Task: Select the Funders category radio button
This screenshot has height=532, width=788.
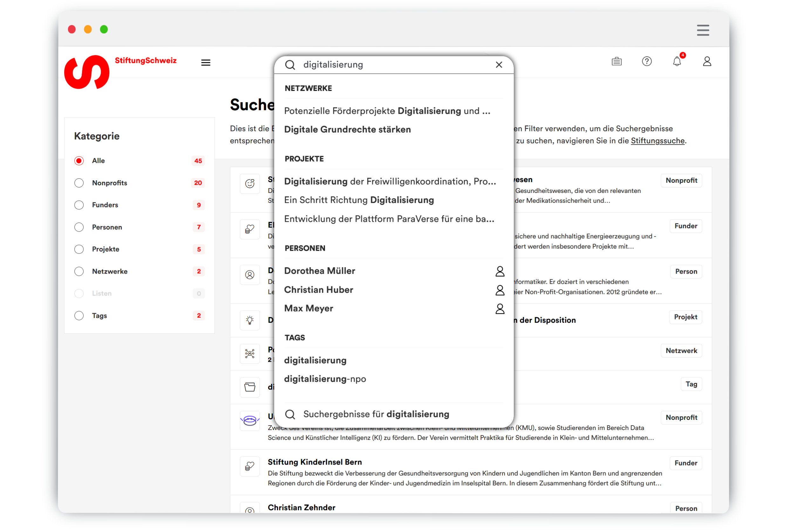Action: tap(79, 205)
